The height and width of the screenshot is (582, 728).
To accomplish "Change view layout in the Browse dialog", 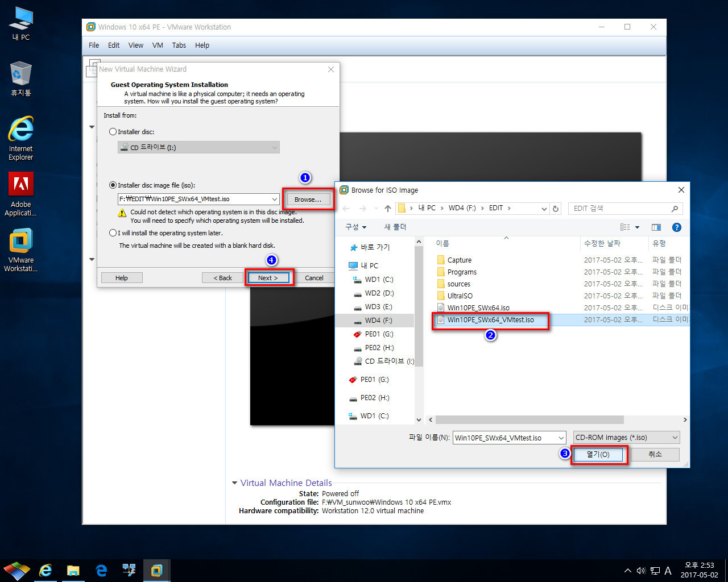I will coord(625,227).
